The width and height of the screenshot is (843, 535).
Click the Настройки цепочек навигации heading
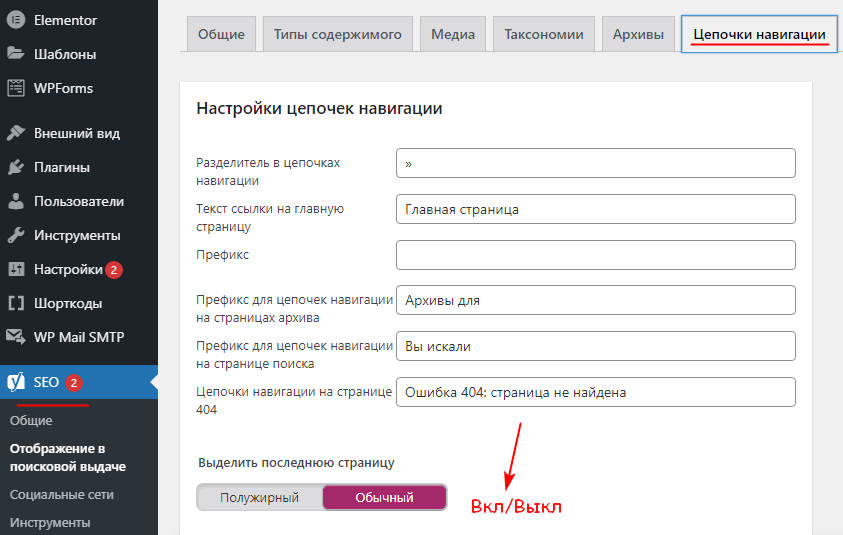pyautogui.click(x=319, y=108)
